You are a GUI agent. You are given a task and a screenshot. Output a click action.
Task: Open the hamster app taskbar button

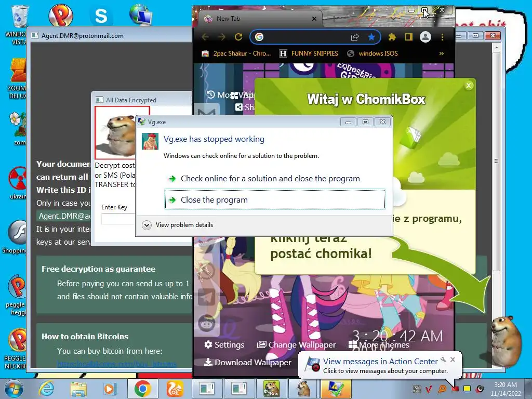coord(303,389)
